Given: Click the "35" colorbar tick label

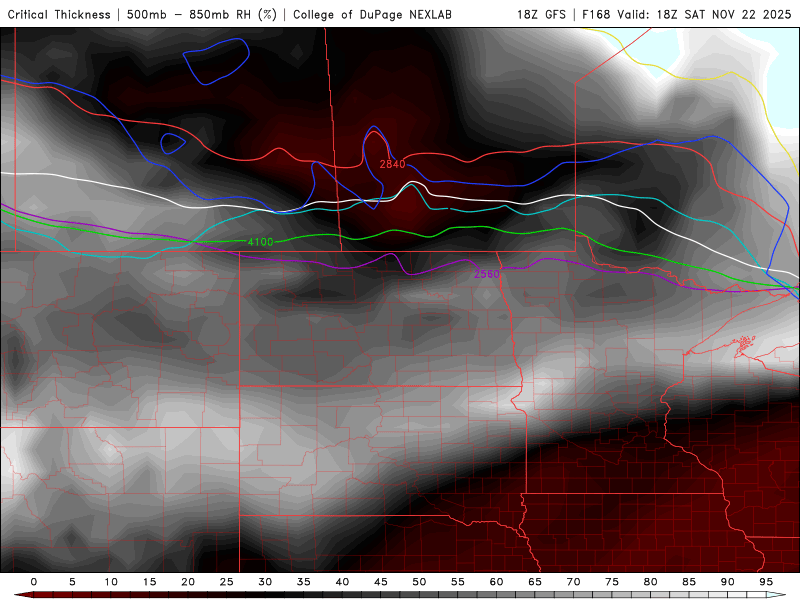Looking at the screenshot, I should (x=304, y=582).
